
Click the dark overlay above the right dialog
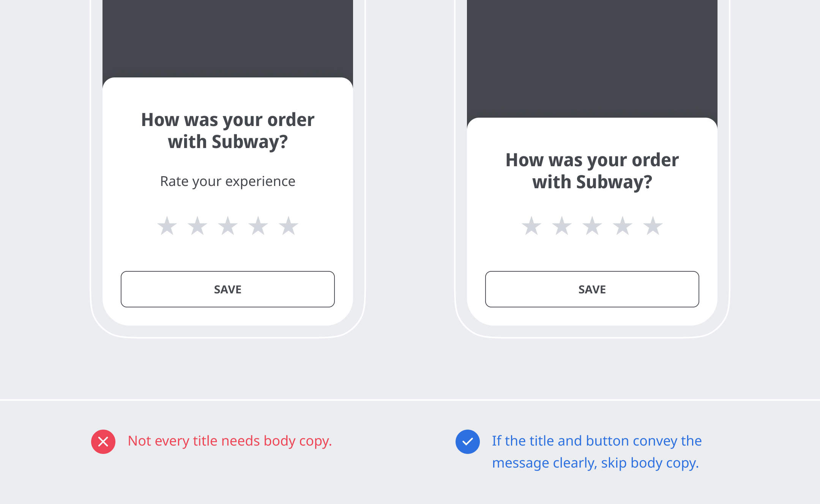pos(592,57)
